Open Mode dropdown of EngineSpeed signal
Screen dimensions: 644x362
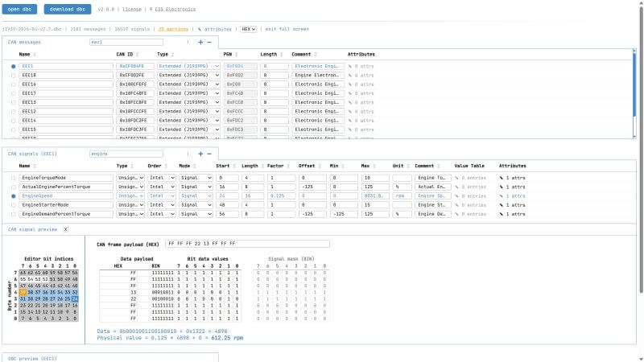point(196,195)
